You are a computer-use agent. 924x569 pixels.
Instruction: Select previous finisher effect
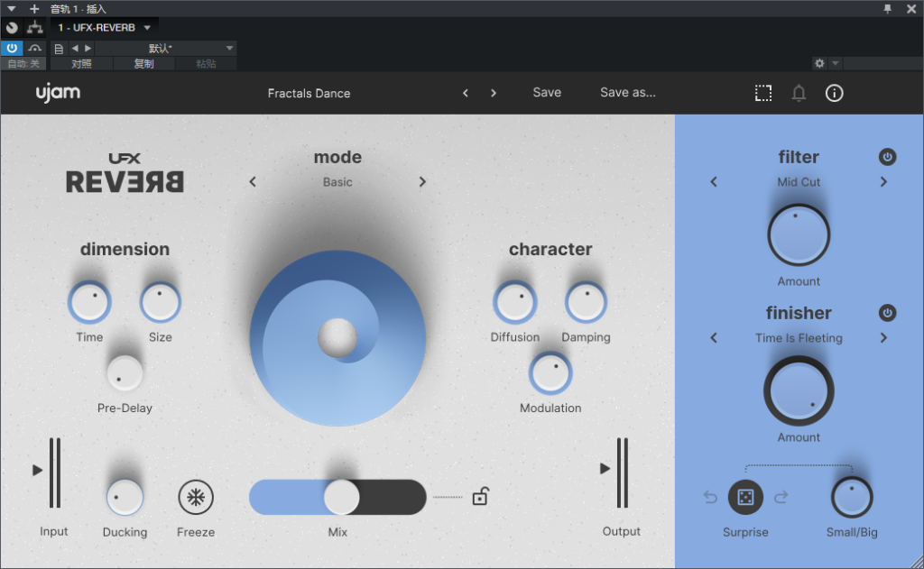714,338
